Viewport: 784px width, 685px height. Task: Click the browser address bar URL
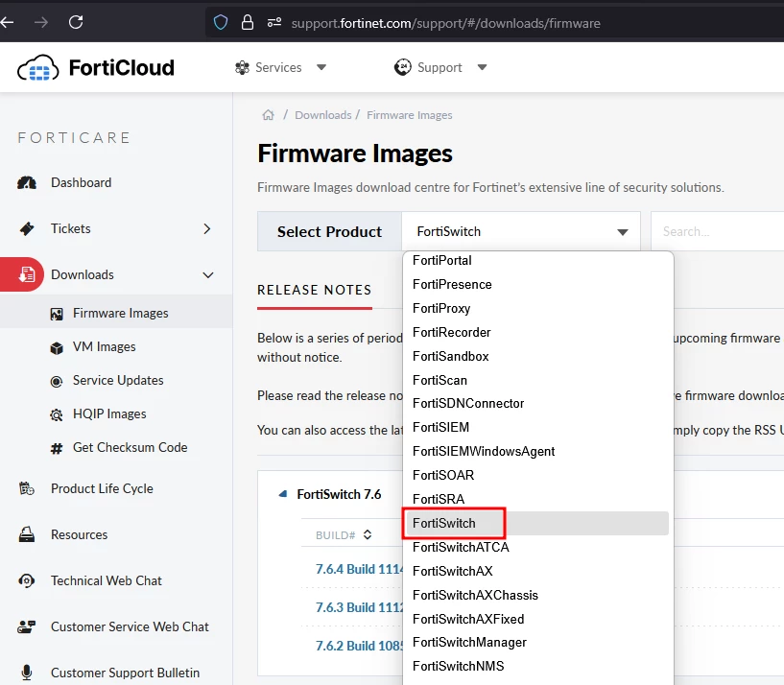point(445,23)
